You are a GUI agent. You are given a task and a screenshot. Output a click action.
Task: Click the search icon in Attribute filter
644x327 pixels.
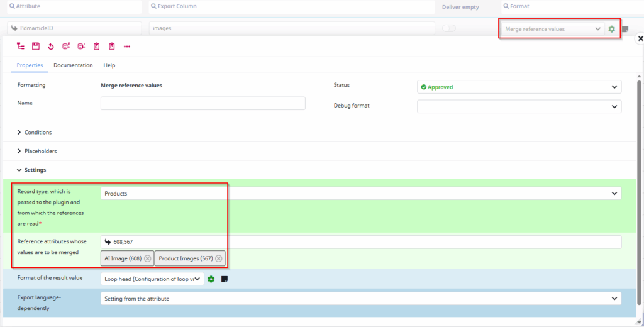point(13,6)
